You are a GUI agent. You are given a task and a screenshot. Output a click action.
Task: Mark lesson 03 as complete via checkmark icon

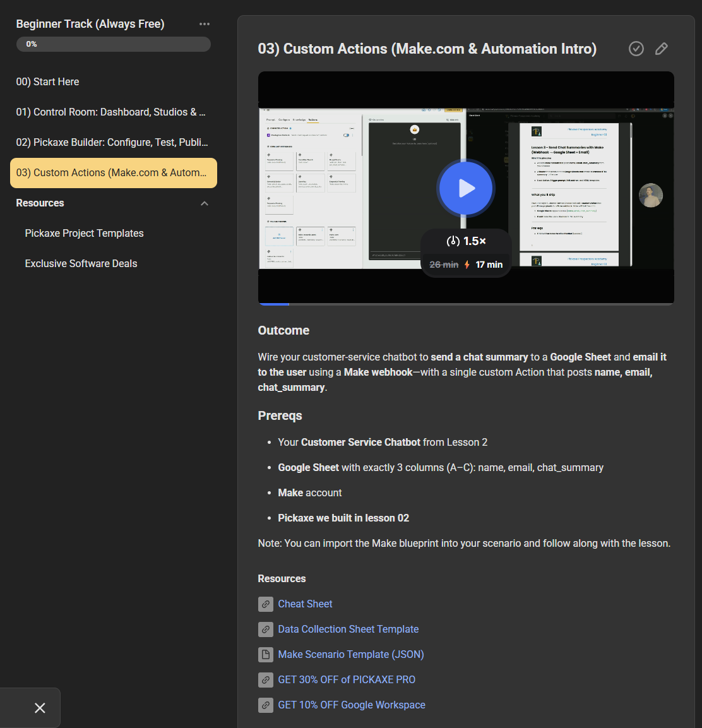636,49
